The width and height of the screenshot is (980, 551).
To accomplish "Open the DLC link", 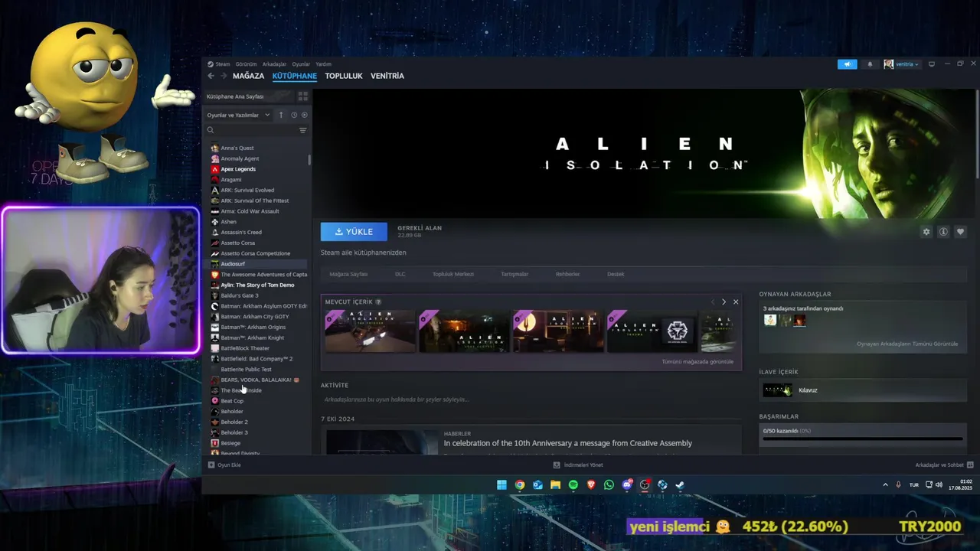I will (x=400, y=274).
